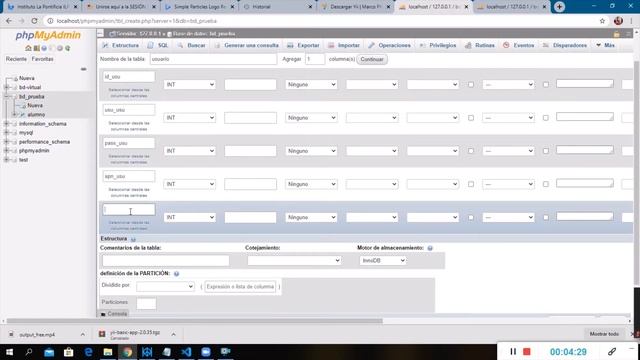This screenshot has height=360, width=640.
Task: Open INT type dropdown for pass_usu
Action: click(189, 151)
